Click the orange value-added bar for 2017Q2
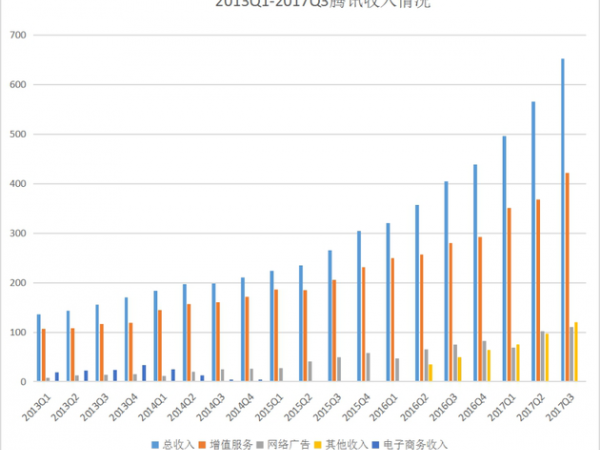The height and width of the screenshot is (450, 600). [x=538, y=290]
